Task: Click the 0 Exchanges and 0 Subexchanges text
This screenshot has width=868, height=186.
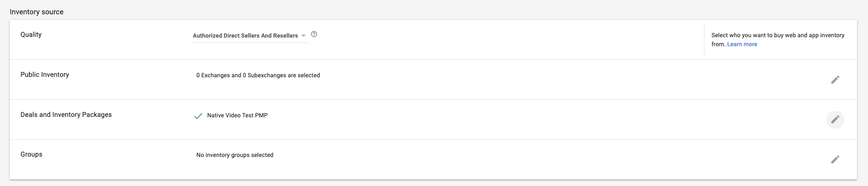Action: pyautogui.click(x=258, y=75)
